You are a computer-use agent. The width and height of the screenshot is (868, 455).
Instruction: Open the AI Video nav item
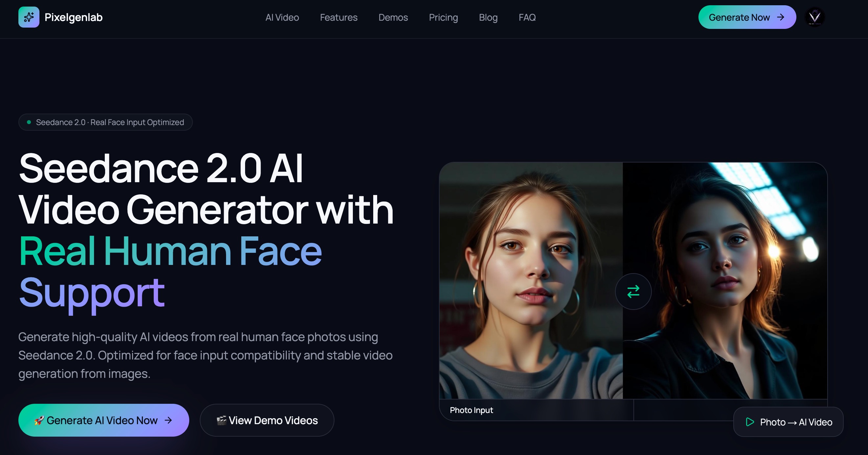(x=282, y=17)
